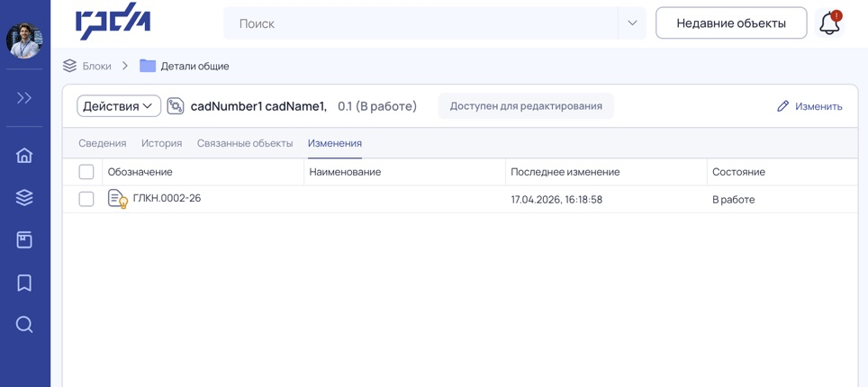Go to Home via sidebar house icon
This screenshot has width=868, height=387.
pyautogui.click(x=23, y=156)
